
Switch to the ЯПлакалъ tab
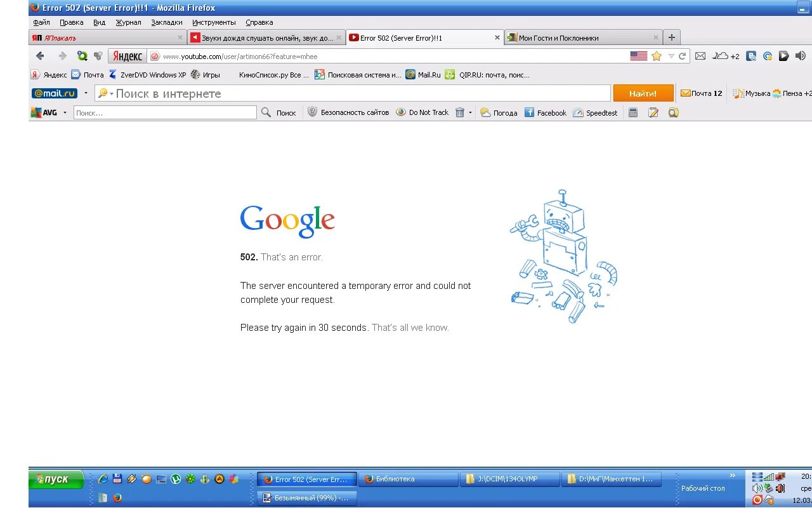click(108, 37)
